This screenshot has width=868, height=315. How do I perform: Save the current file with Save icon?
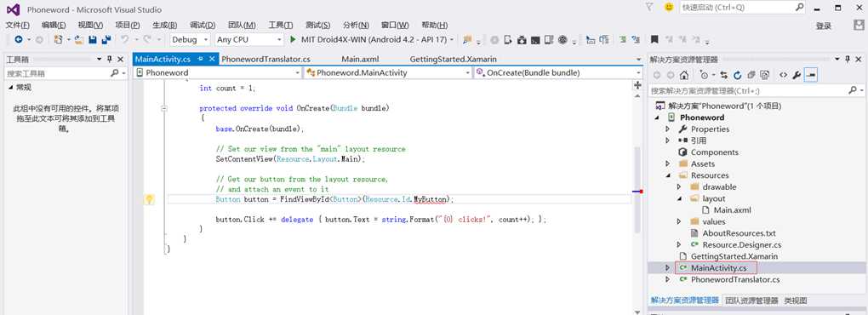pos(93,39)
